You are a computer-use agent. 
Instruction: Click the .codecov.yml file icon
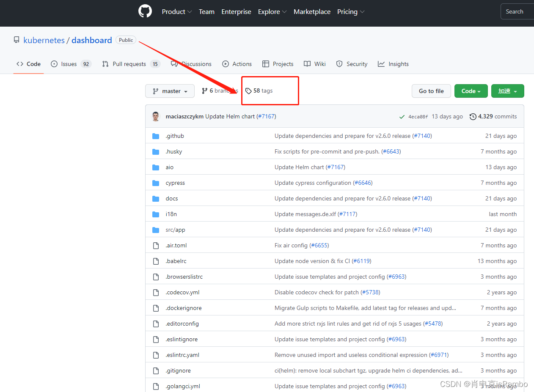point(156,293)
